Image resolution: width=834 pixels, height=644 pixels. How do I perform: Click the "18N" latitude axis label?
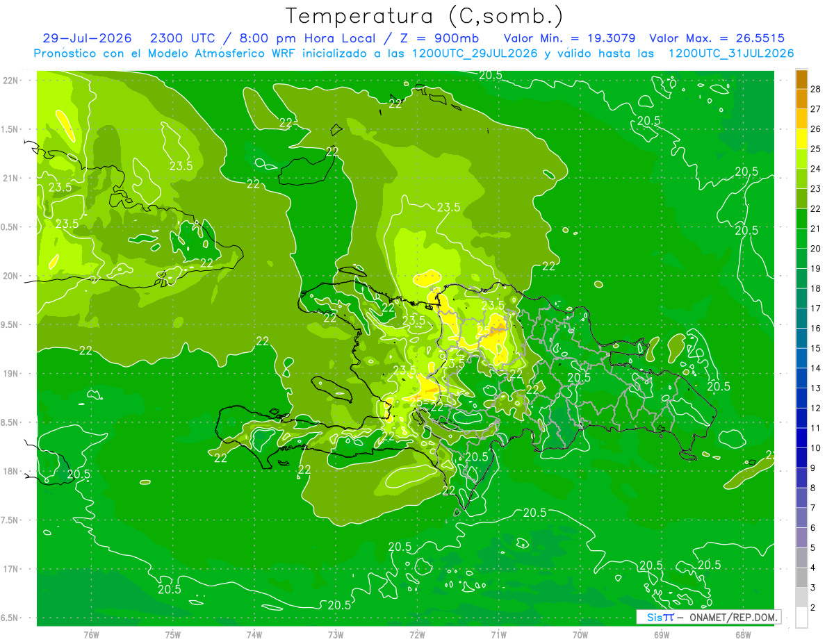tap(10, 471)
